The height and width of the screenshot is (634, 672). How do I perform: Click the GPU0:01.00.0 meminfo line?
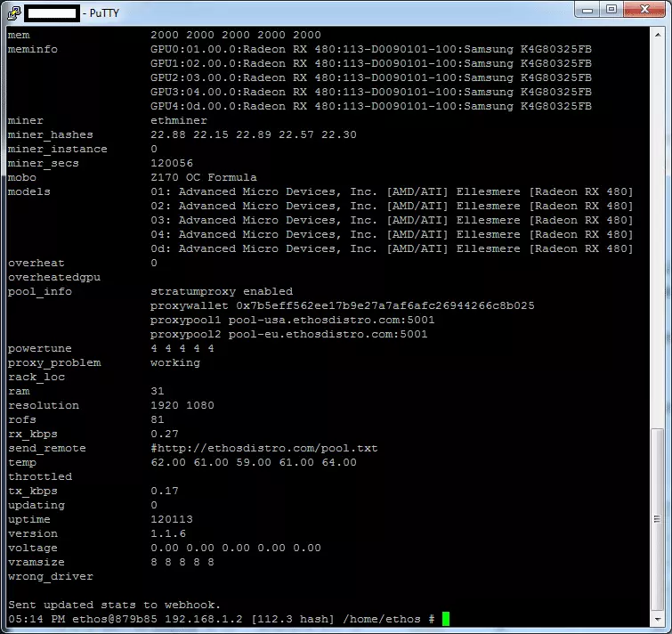[x=371, y=49]
